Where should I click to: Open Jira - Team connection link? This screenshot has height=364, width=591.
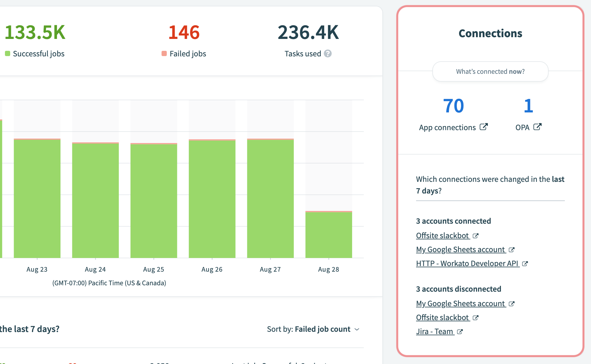point(435,331)
